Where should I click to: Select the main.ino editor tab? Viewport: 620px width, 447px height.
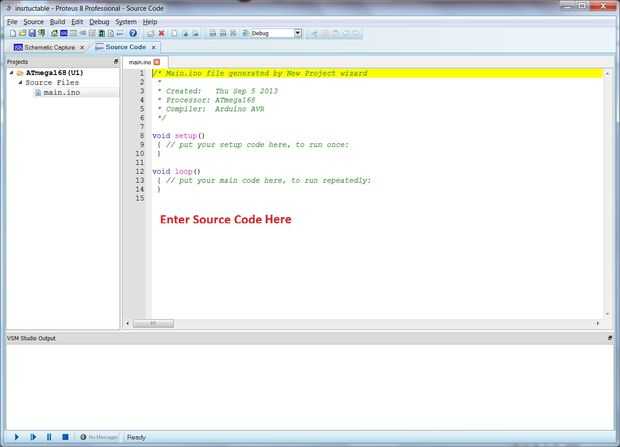tap(140, 63)
